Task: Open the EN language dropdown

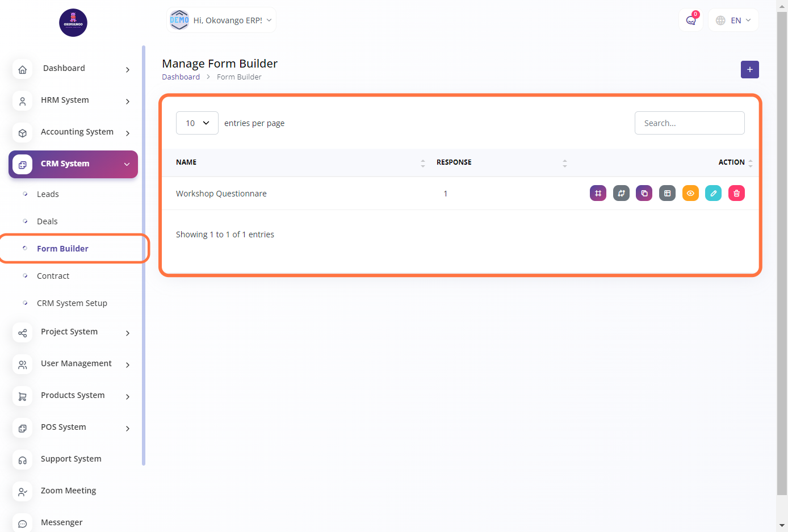Action: coord(733,20)
